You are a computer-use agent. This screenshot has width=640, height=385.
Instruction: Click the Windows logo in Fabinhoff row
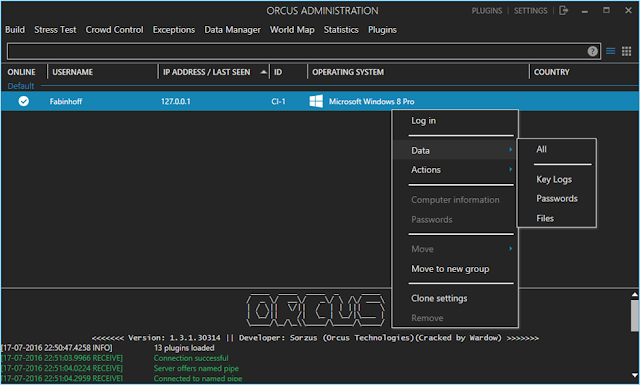(x=316, y=101)
